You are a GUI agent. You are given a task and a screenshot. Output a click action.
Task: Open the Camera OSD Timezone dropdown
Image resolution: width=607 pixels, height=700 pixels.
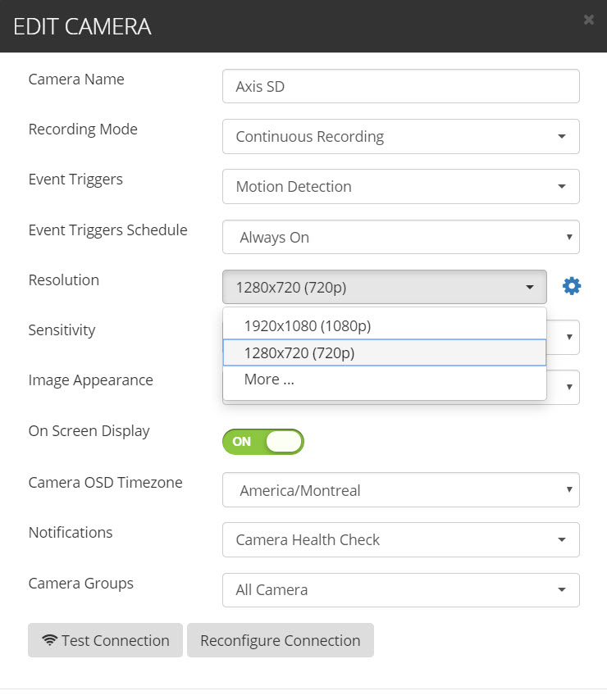[400, 491]
